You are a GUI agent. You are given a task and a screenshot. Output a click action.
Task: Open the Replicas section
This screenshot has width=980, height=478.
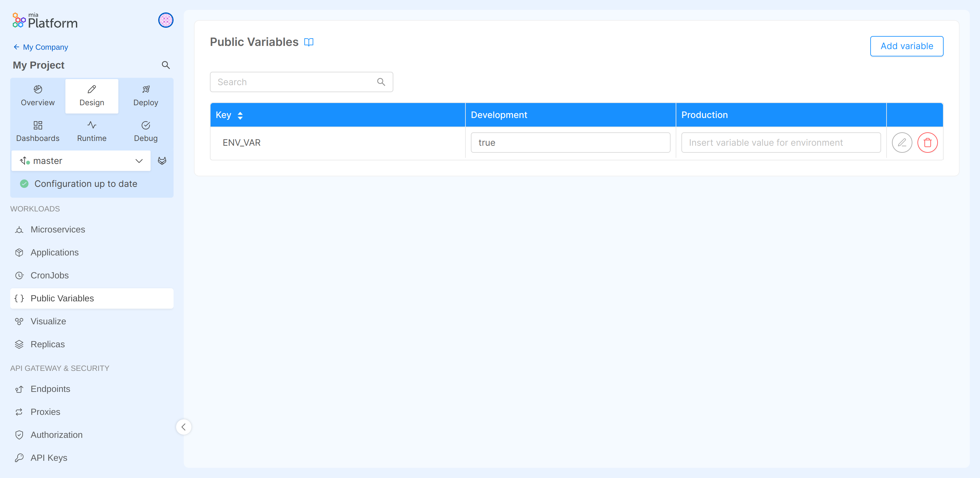[x=48, y=344]
